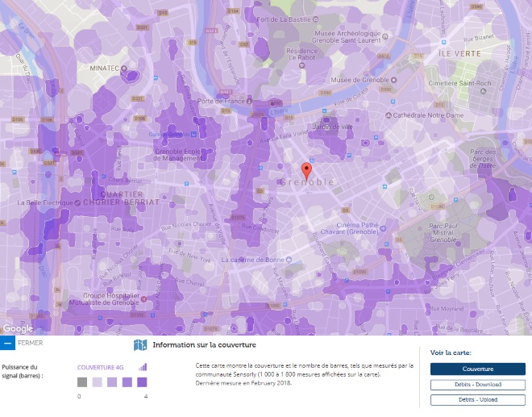Click the Jardin de ville label
532x417 pixels.
click(332, 127)
